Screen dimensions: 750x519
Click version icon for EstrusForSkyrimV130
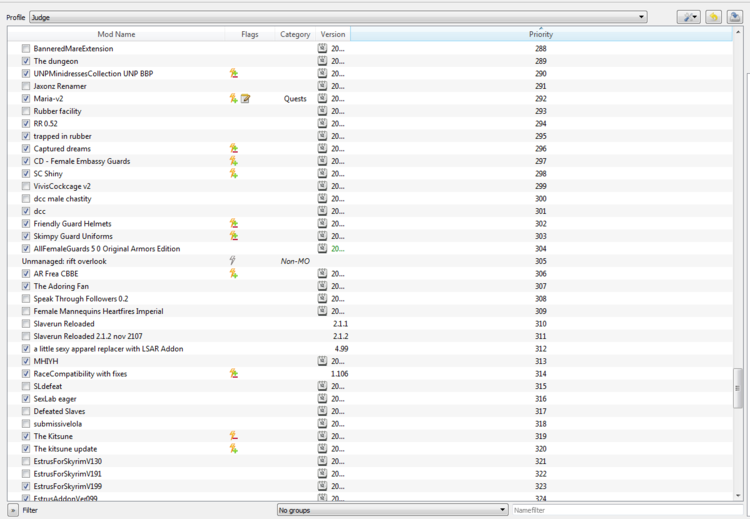pyautogui.click(x=322, y=461)
